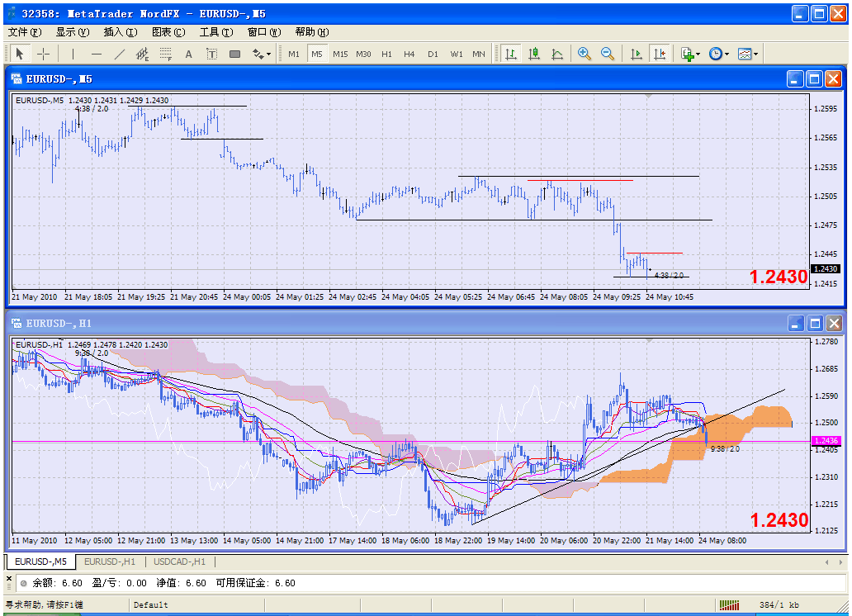
Task: Toggle chart auto scroll
Action: tap(637, 54)
